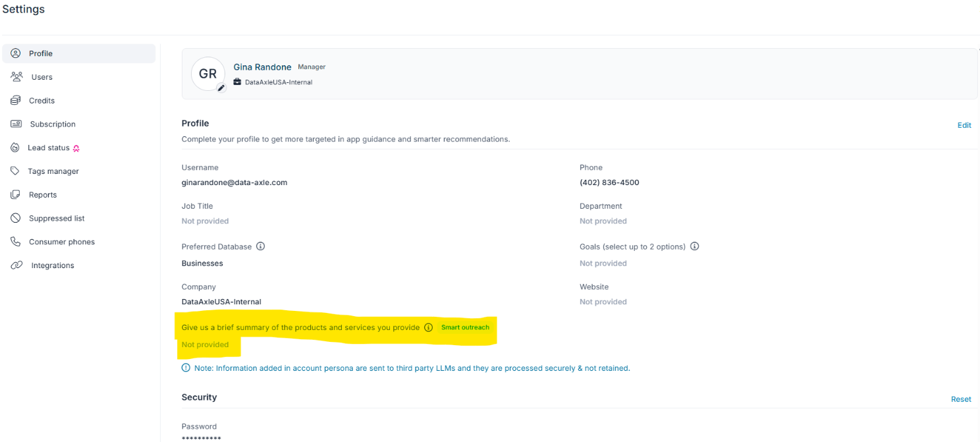Screen dimensions: 980x442
Task: Click info icon next to Goals label
Action: click(x=694, y=246)
